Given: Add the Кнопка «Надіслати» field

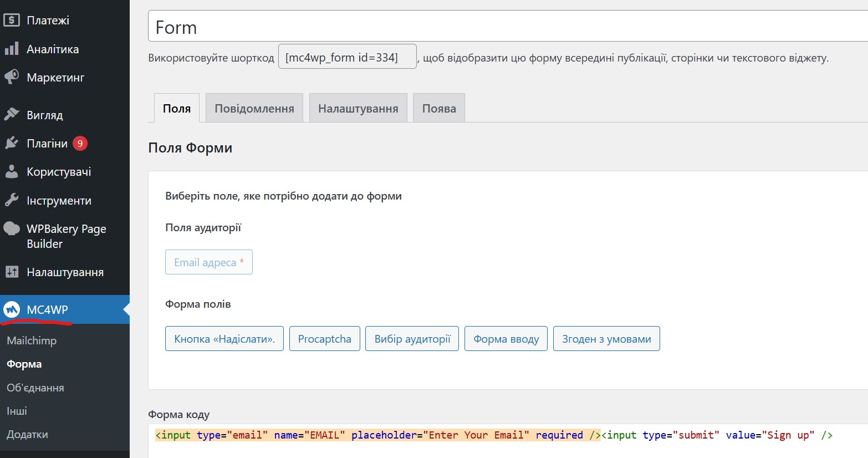Looking at the screenshot, I should point(224,339).
